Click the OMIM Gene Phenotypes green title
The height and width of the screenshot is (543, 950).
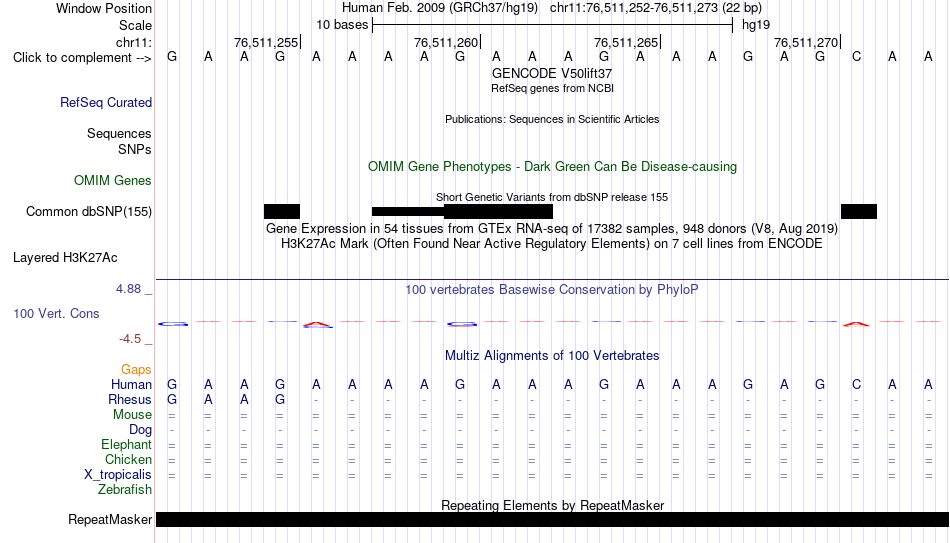(x=553, y=167)
